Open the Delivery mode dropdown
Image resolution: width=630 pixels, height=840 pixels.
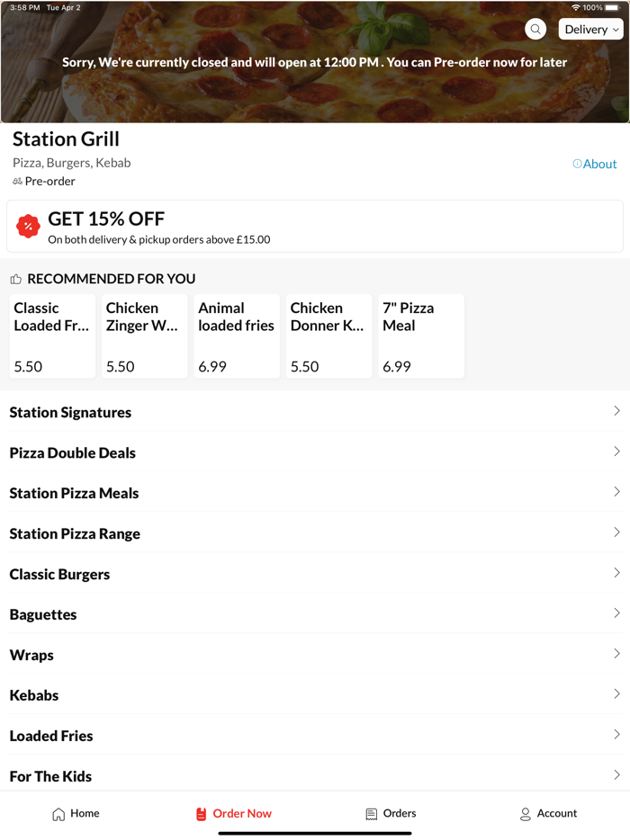[x=590, y=29]
